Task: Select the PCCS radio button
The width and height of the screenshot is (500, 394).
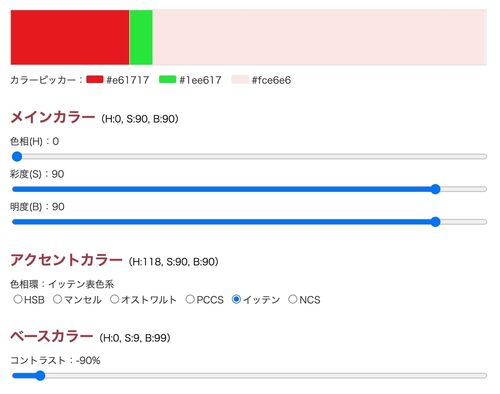Action: click(190, 299)
